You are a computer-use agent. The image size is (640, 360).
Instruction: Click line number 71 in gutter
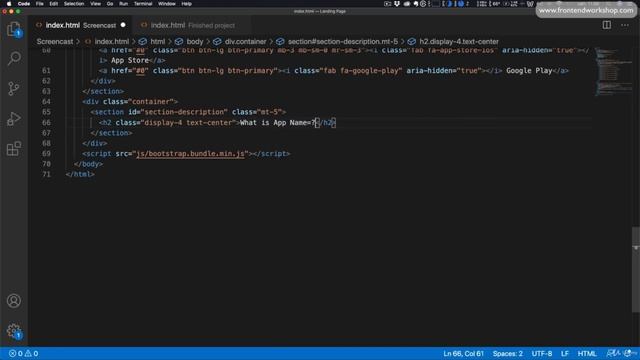click(x=46, y=174)
